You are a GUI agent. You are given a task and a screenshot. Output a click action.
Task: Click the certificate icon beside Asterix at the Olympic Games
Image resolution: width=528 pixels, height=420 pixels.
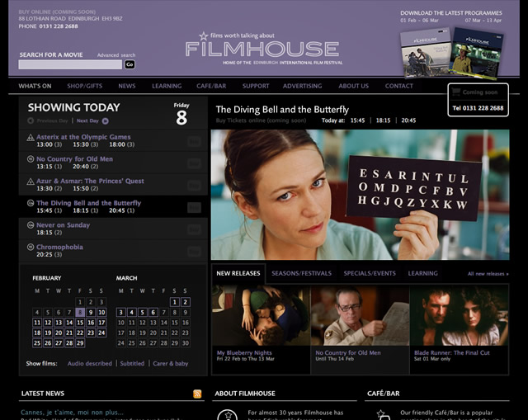pyautogui.click(x=31, y=138)
